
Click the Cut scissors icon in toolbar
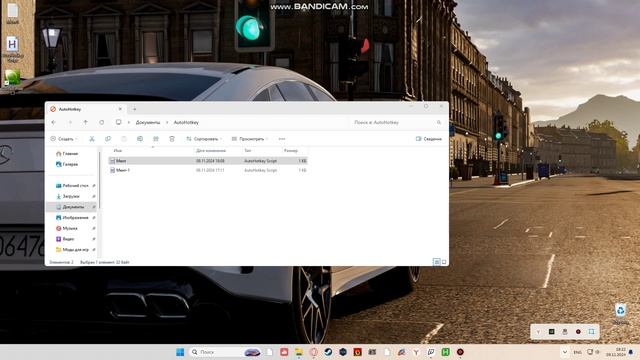[92, 139]
